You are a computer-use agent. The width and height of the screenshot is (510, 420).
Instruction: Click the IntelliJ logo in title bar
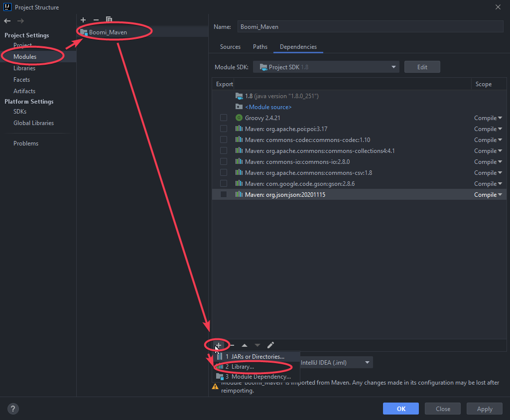point(7,7)
